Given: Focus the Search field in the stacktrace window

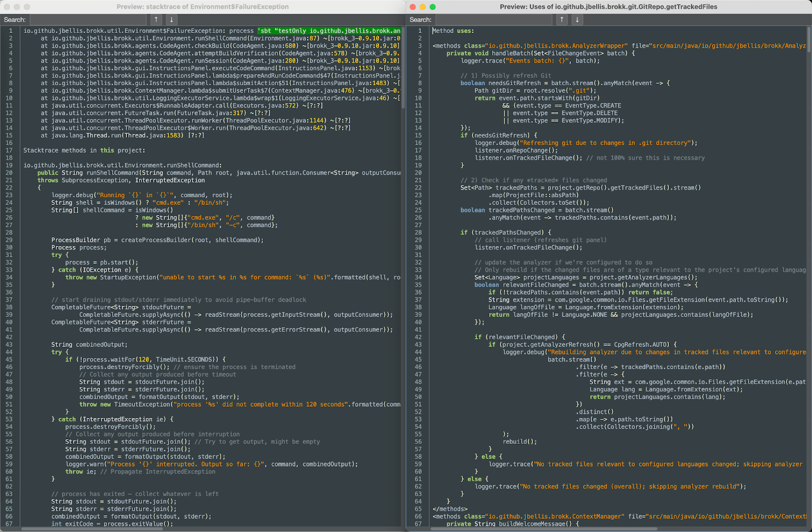Looking at the screenshot, I should click(88, 20).
